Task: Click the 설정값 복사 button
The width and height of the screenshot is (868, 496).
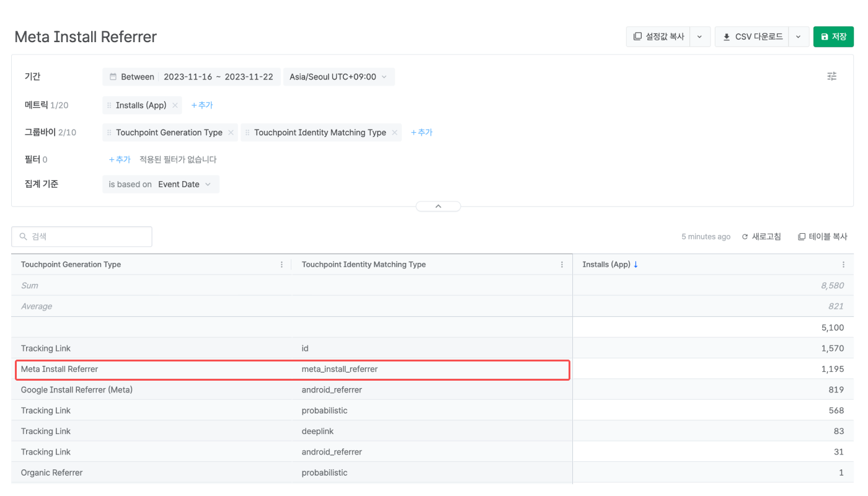Action: (658, 37)
